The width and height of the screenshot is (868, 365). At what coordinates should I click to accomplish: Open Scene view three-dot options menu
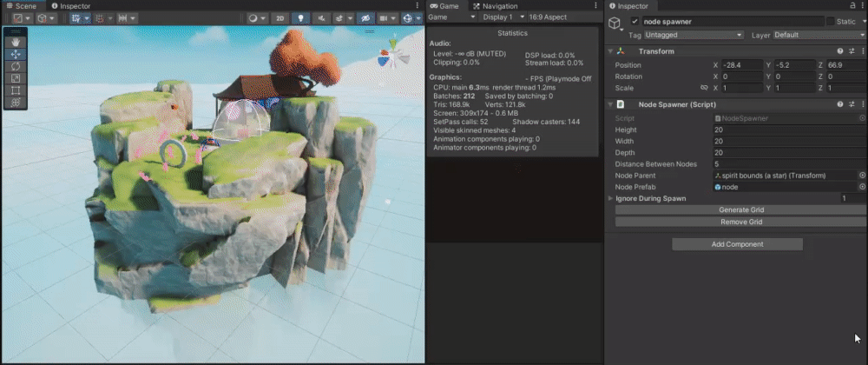418,5
